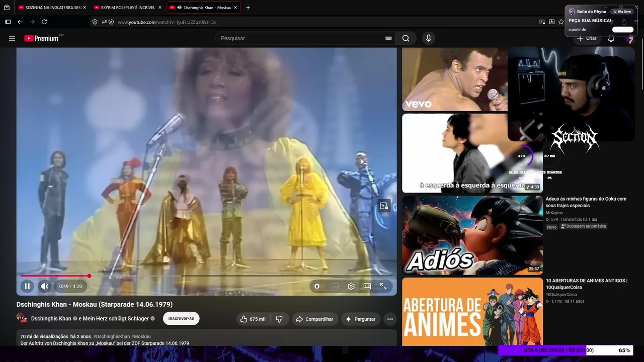644x362 pixels.
Task: Open Mein Herz schlägt Schlager channel link
Action: click(116, 319)
